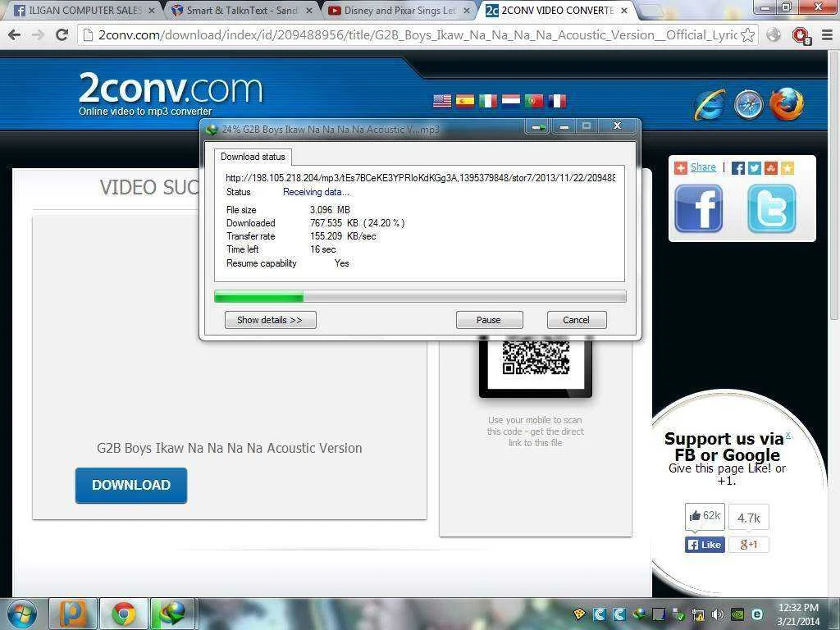This screenshot has height=630, width=840.
Task: Click the blue DOWNLOAD button
Action: (x=131, y=486)
